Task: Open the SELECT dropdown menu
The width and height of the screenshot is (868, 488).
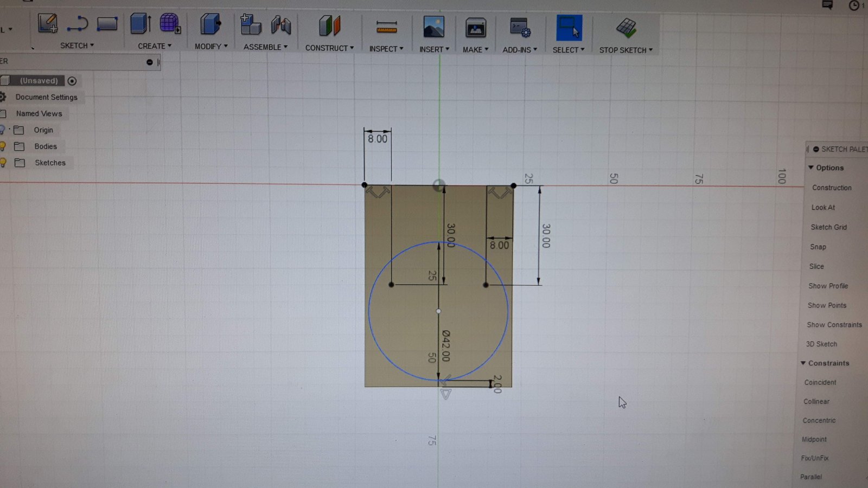Action: pos(569,50)
